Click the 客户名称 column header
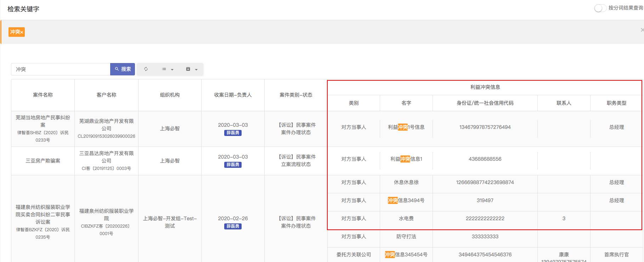644x262 pixels. pyautogui.click(x=106, y=95)
